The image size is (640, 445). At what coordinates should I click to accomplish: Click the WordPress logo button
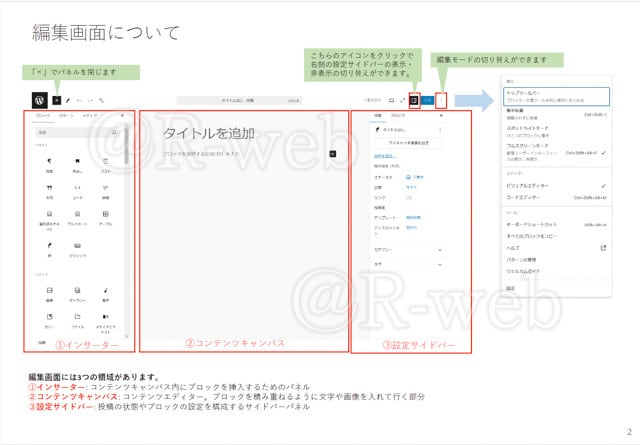click(39, 100)
